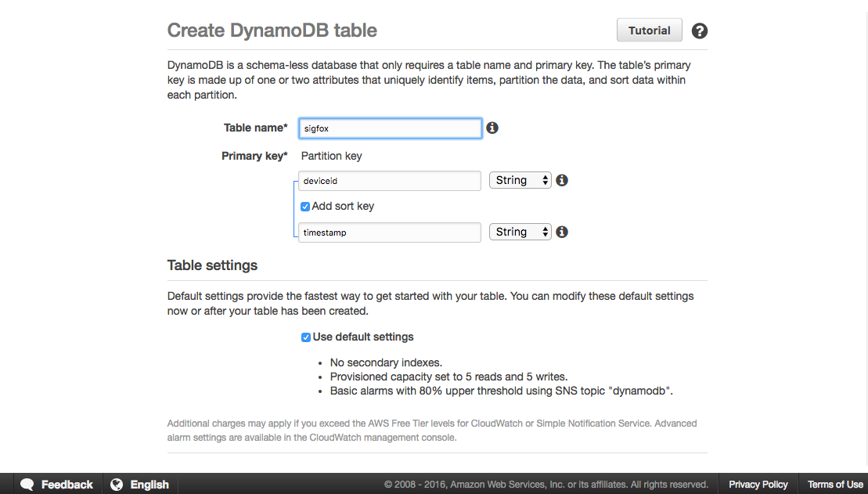
Task: Click info icon next to Table name
Action: coord(492,128)
